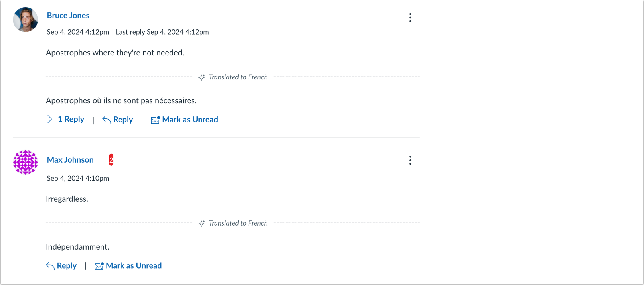Reply to Max Johnson's comment
The width and height of the screenshot is (644, 285).
(x=67, y=265)
